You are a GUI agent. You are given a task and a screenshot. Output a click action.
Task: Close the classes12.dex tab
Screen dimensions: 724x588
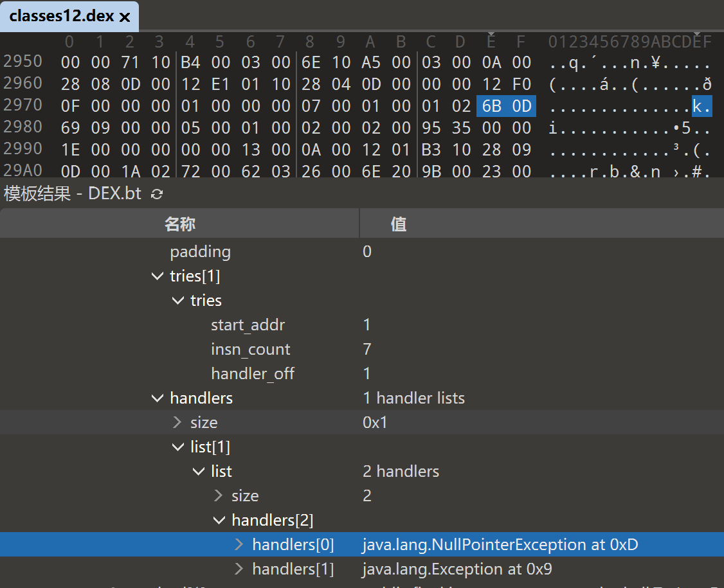(125, 17)
